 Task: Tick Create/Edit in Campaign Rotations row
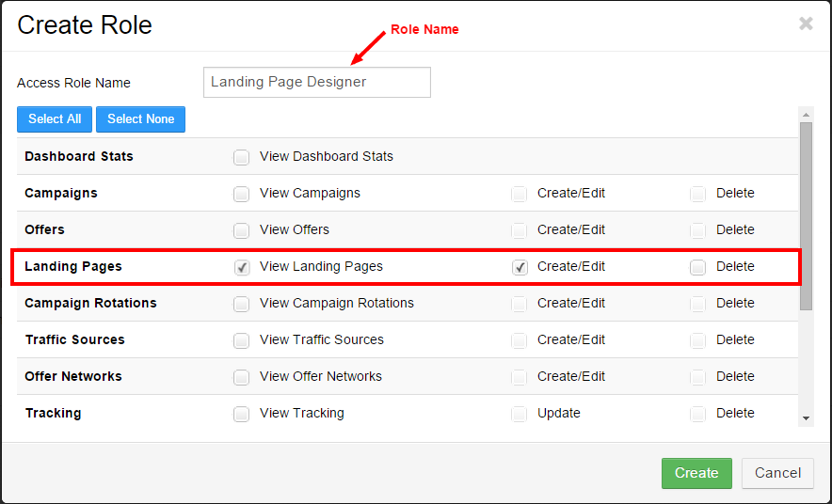click(520, 304)
